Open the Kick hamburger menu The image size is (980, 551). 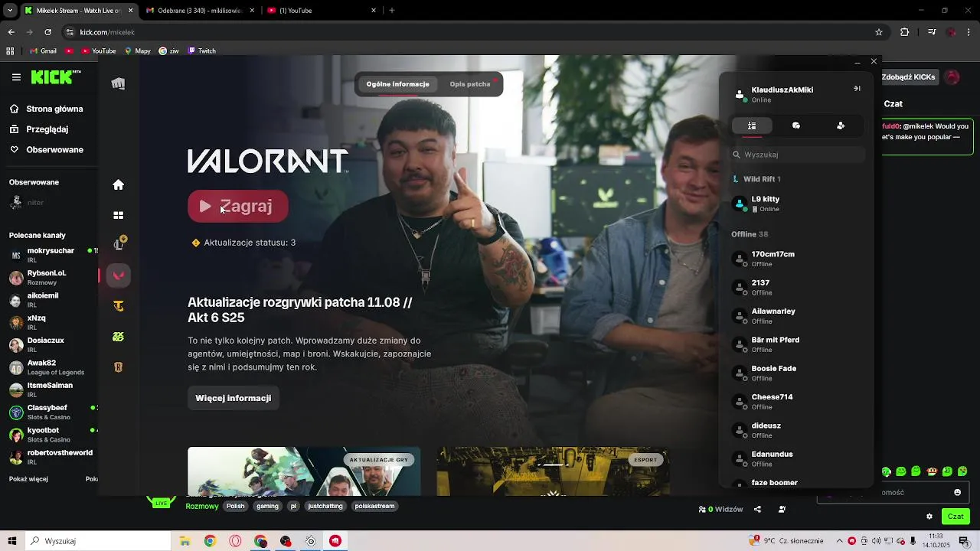click(x=16, y=77)
